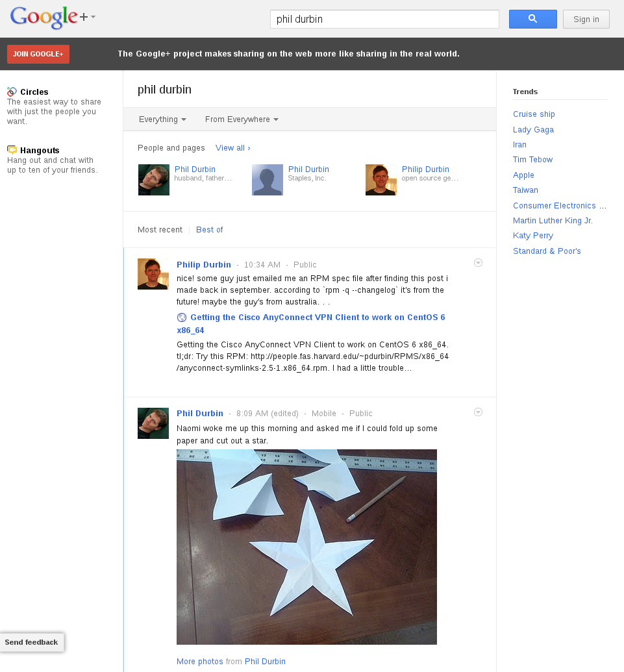Image resolution: width=624 pixels, height=672 pixels.
Task: Open Phil Durbin husband, father profile photo
Action: point(154,180)
